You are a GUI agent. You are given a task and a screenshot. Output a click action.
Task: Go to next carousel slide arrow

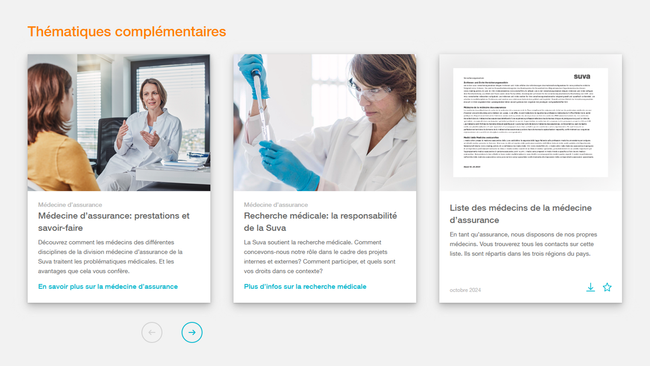pos(192,332)
